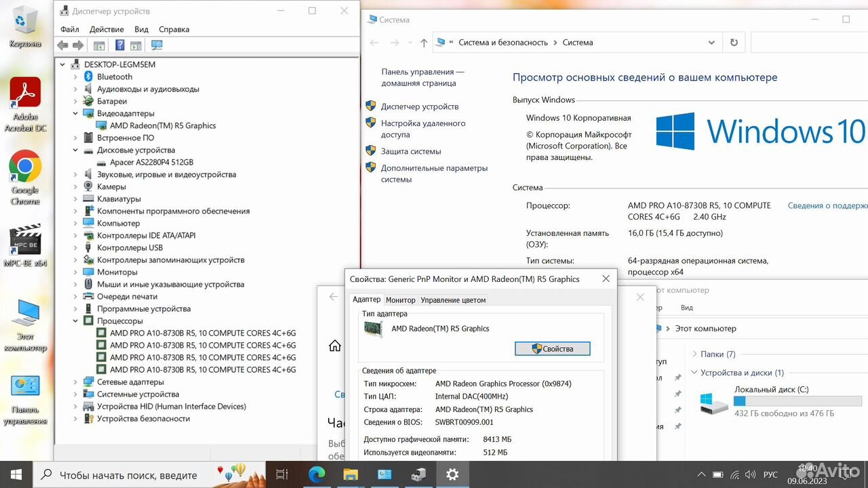Click the Батареи category icon

[88, 101]
